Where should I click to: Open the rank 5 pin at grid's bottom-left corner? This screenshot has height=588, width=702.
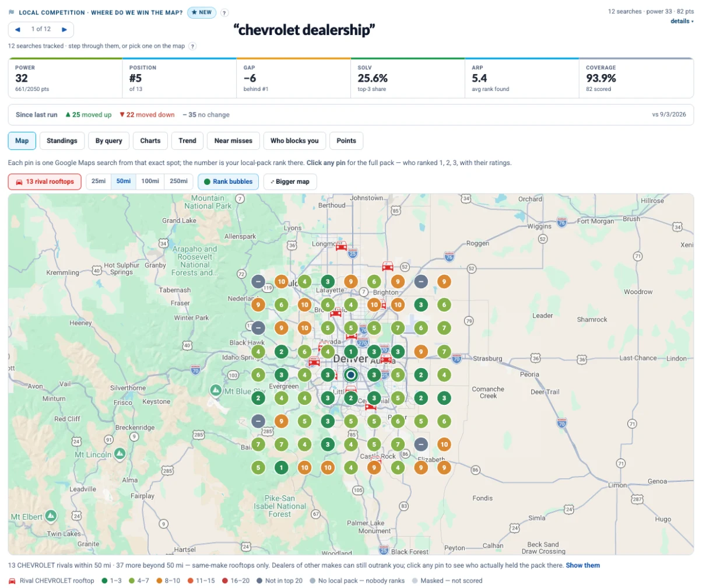tap(259, 467)
